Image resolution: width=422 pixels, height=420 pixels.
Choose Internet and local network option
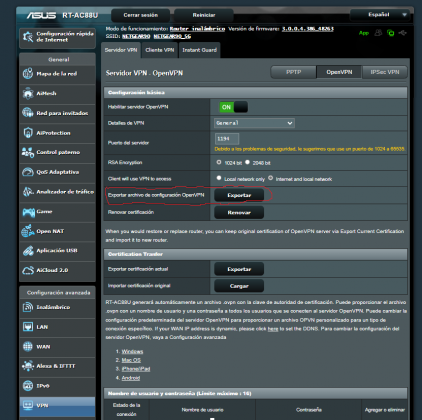(x=270, y=178)
